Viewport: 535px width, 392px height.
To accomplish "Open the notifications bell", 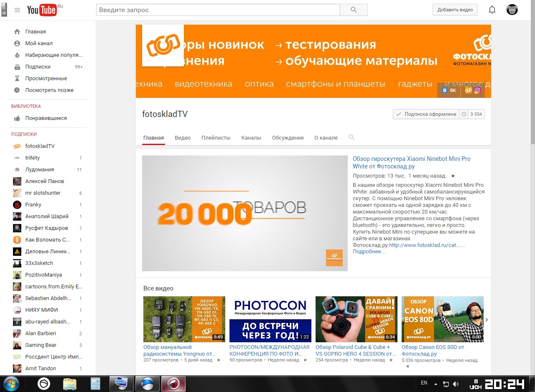I will [492, 10].
